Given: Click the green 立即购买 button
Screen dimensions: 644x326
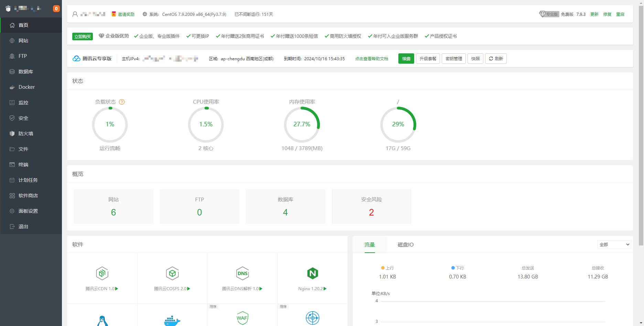Looking at the screenshot, I should (83, 36).
